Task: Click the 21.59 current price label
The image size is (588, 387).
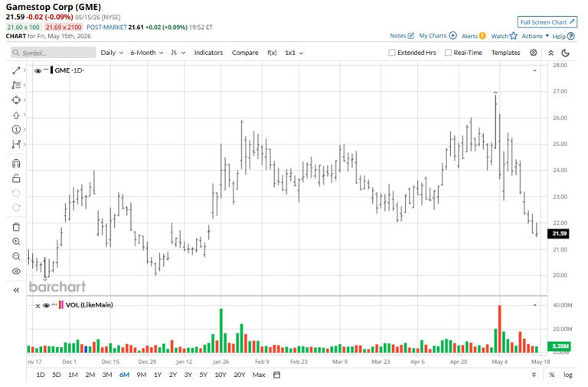Action: (559, 234)
